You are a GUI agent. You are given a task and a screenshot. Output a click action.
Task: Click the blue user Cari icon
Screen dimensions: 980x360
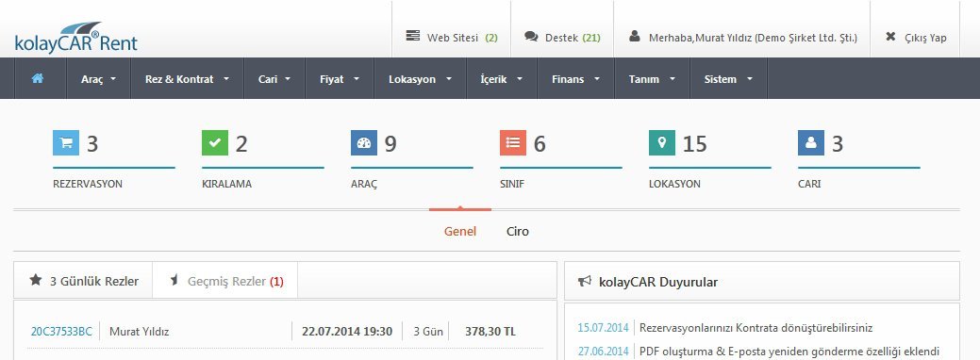point(810,142)
